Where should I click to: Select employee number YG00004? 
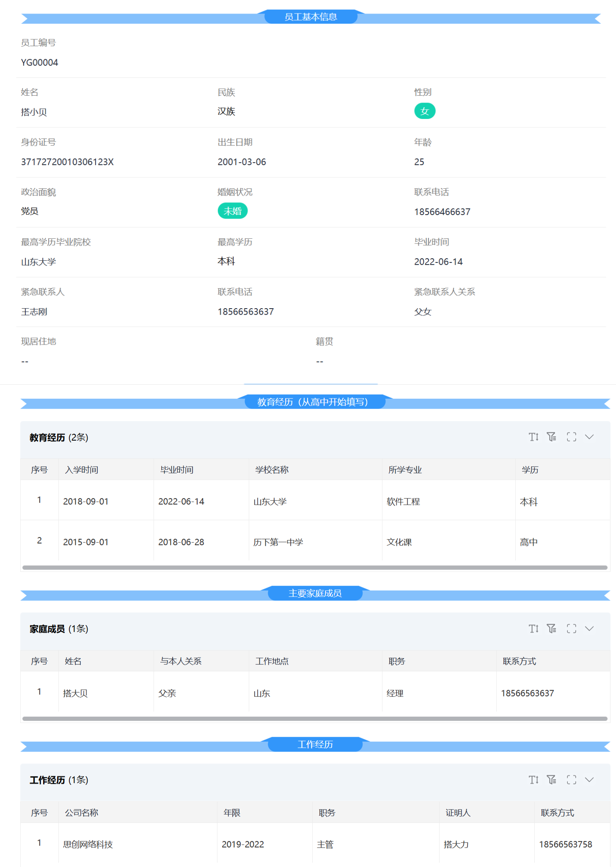point(40,63)
